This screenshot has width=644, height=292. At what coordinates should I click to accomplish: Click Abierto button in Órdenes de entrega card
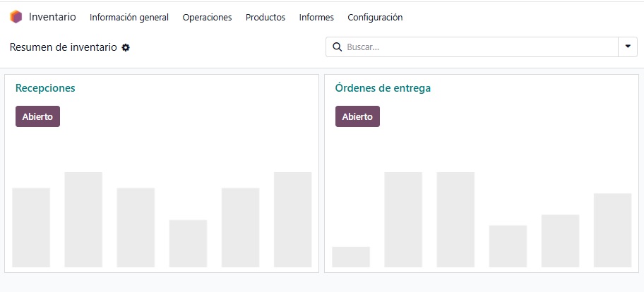pos(357,116)
